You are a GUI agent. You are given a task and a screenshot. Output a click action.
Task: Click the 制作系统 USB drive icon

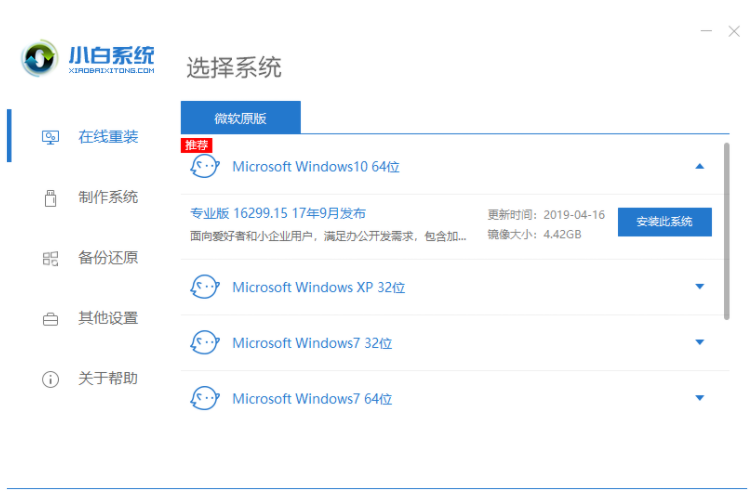click(x=50, y=198)
